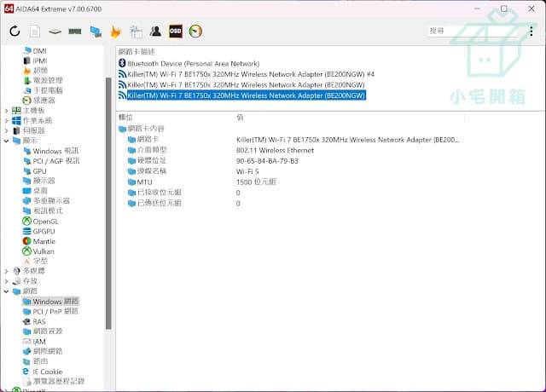Select the sensor tree item icon
546x392 pixels.
point(26,101)
